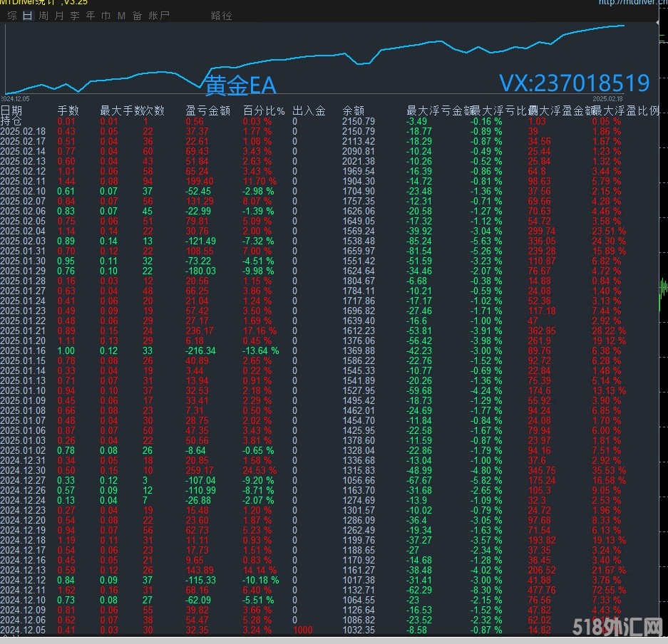668x644 pixels.
Task: Open the 年 yearly statistics tab
Action: tap(90, 16)
